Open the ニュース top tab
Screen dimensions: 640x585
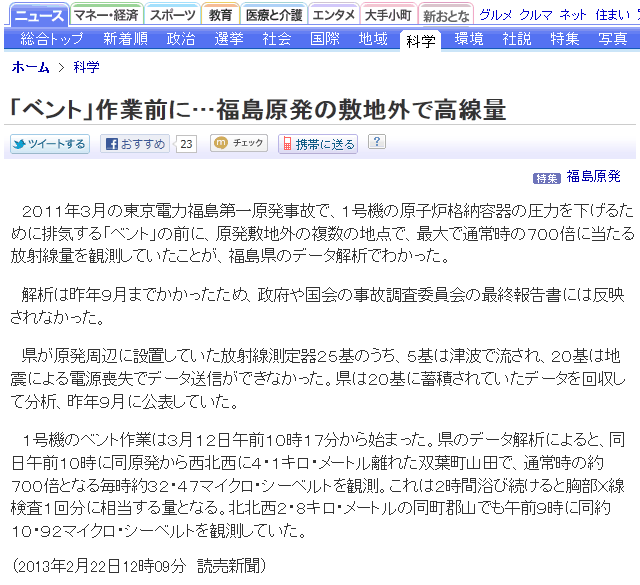[41, 15]
